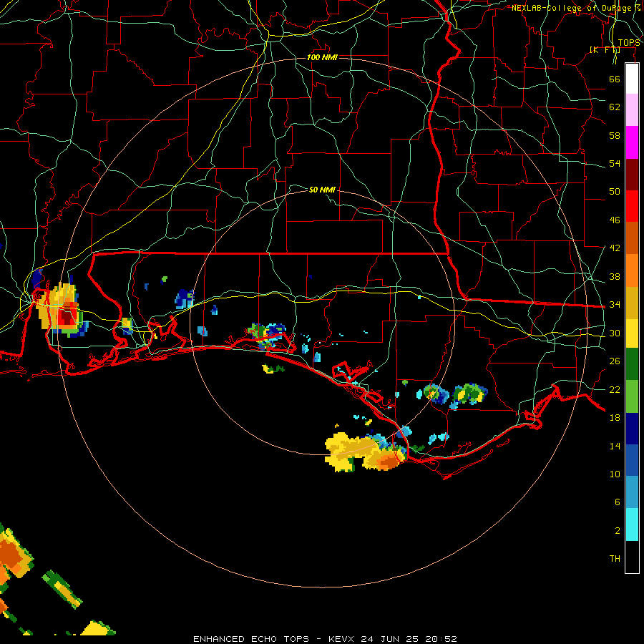The width and height of the screenshot is (644, 644).
Task: Select the light sky-blue legend swatch
Action: point(632,492)
